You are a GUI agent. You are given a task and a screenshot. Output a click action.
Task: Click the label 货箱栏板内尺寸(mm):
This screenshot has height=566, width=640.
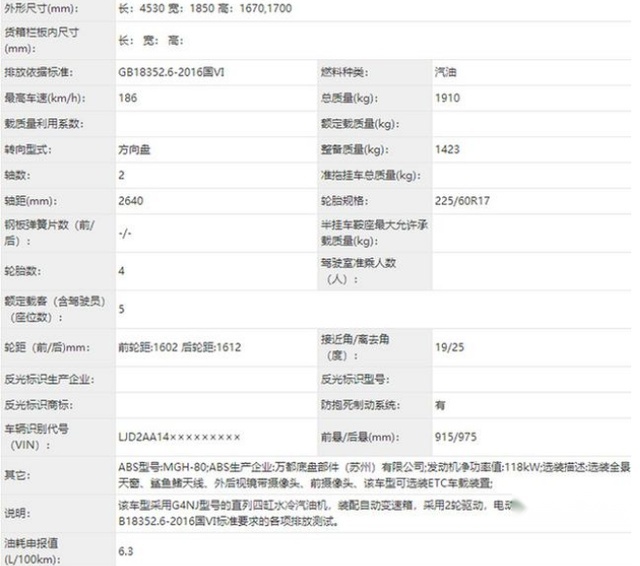click(x=42, y=40)
